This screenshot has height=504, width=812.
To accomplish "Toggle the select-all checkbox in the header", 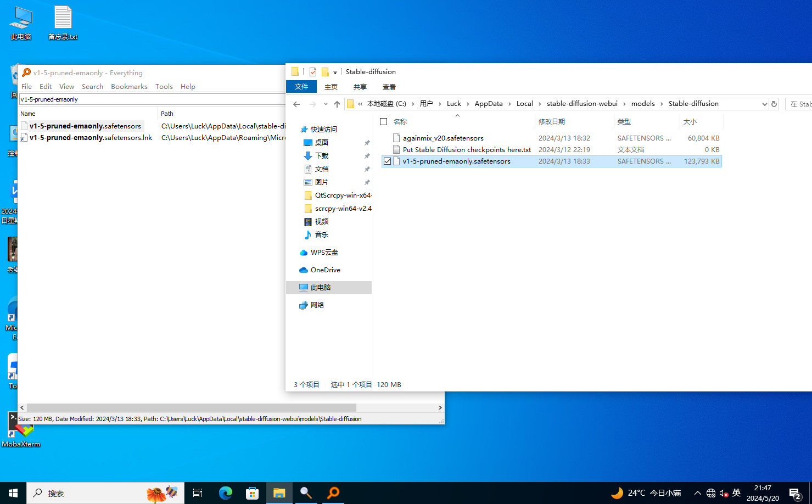I will tap(384, 122).
